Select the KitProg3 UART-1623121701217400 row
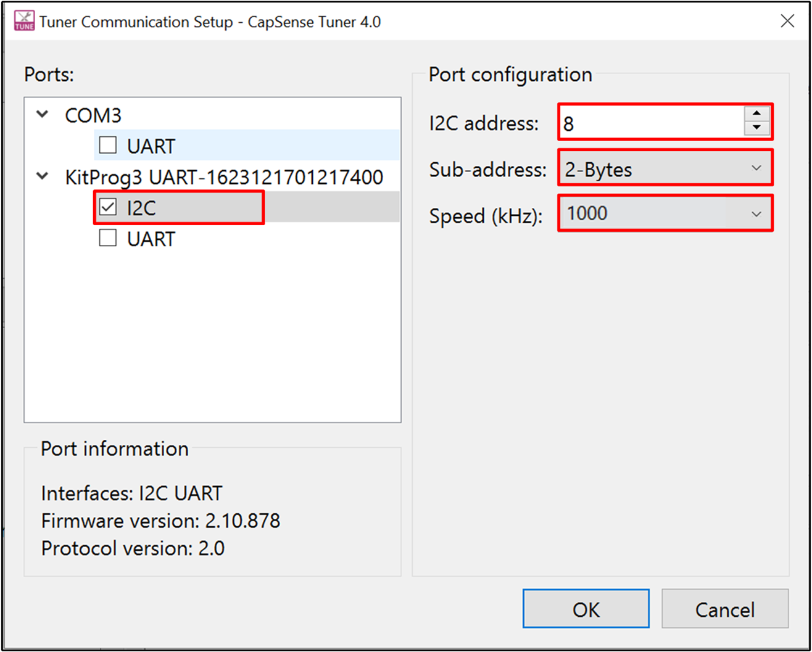Viewport: 812px width, 652px height. (x=224, y=178)
